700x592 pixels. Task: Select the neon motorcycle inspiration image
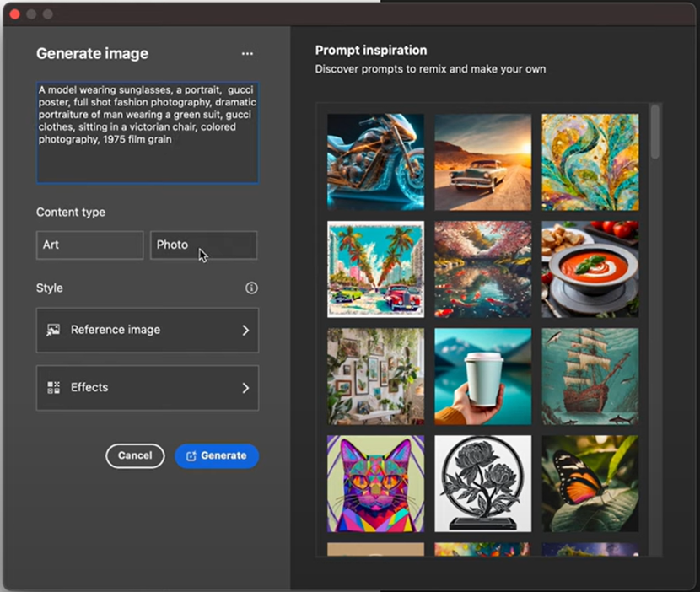click(x=375, y=160)
